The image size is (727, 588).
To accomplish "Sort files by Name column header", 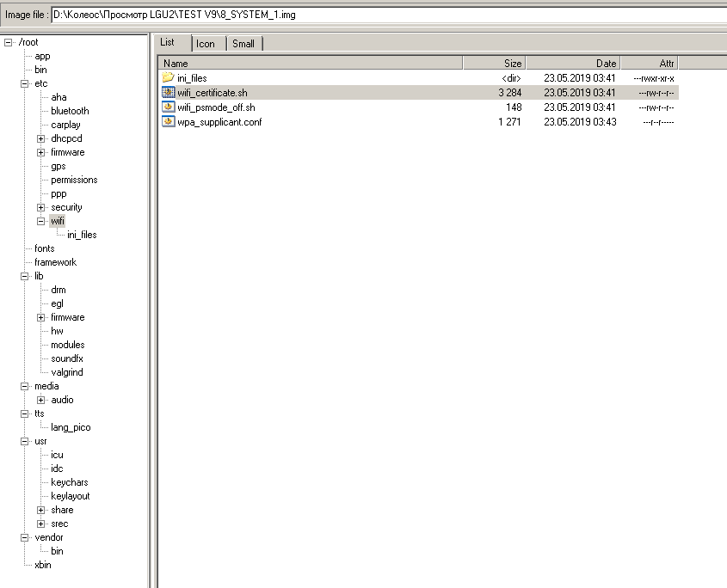I will (311, 63).
